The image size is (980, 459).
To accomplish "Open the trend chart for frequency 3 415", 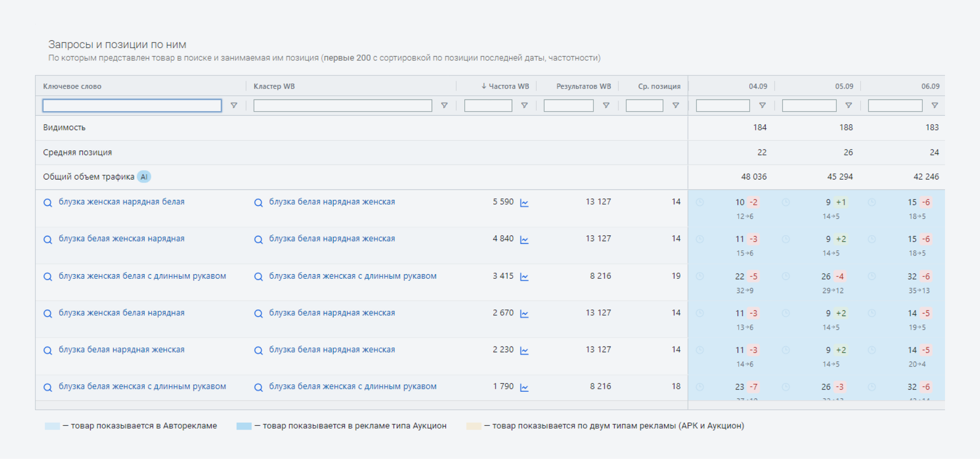I will click(x=524, y=277).
